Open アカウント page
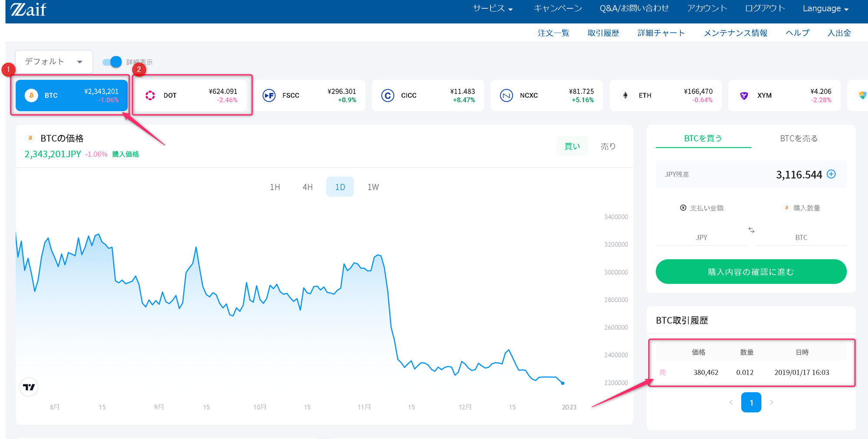Viewport: 868px width, 439px height. tap(707, 9)
